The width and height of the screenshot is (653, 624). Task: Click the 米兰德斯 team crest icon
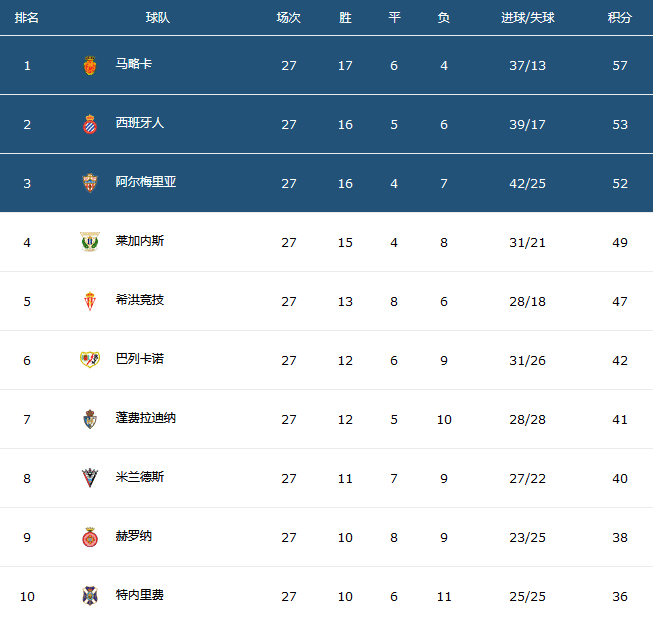90,478
